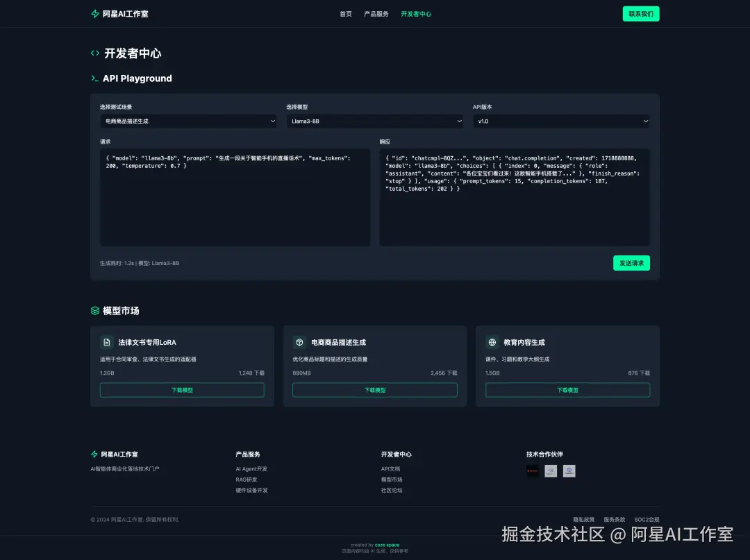
Task: Open the 选择模型 dropdown showing Llama3-8B
Action: click(x=375, y=121)
